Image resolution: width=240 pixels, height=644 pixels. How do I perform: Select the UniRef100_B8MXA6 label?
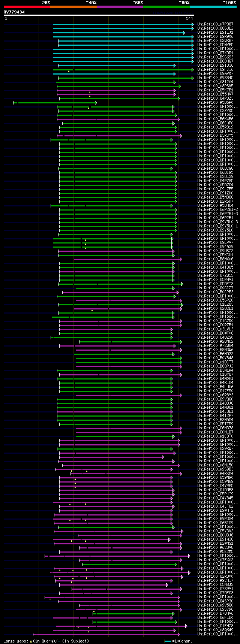click(215, 259)
